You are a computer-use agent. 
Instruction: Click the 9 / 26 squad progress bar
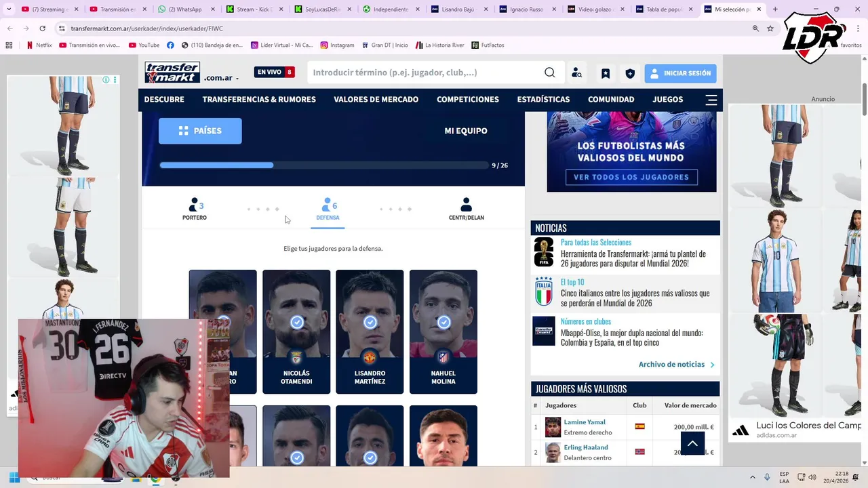324,165
